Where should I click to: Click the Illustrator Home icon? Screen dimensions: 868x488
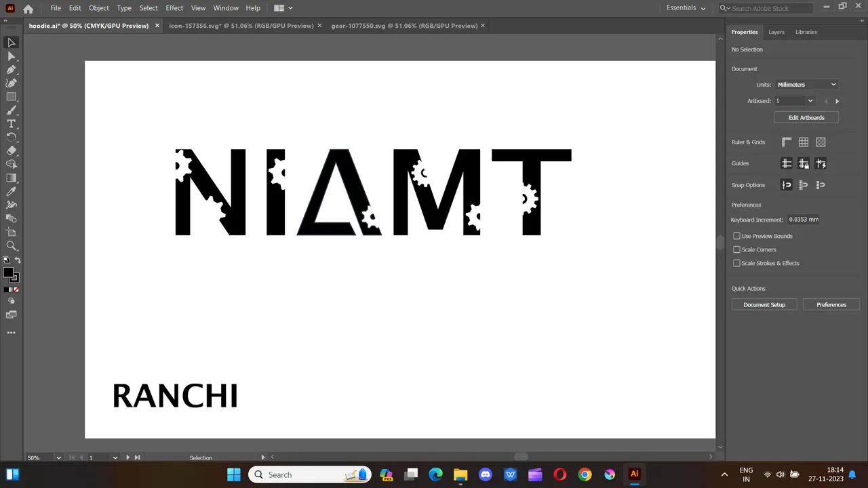28,9
